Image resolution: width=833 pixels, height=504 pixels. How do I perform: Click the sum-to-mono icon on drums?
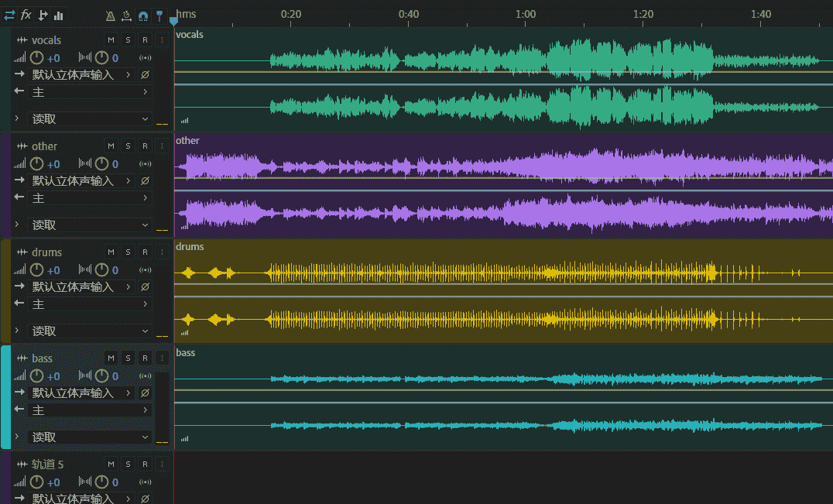pos(145,270)
